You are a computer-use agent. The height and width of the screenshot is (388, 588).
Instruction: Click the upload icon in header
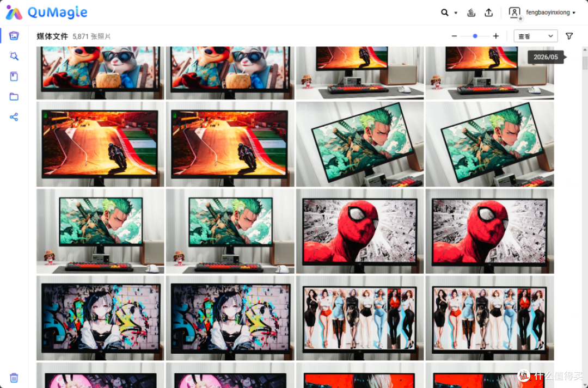[488, 13]
